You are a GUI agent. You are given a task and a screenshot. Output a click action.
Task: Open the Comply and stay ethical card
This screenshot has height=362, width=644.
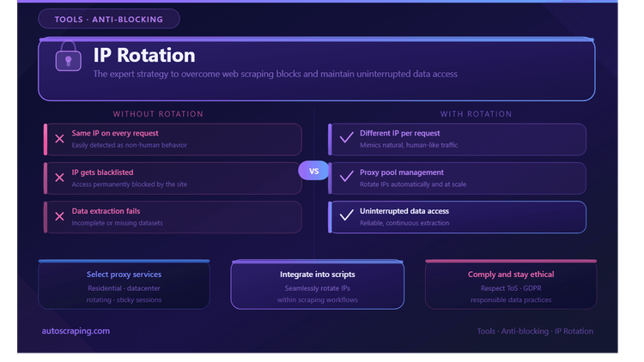pos(511,285)
